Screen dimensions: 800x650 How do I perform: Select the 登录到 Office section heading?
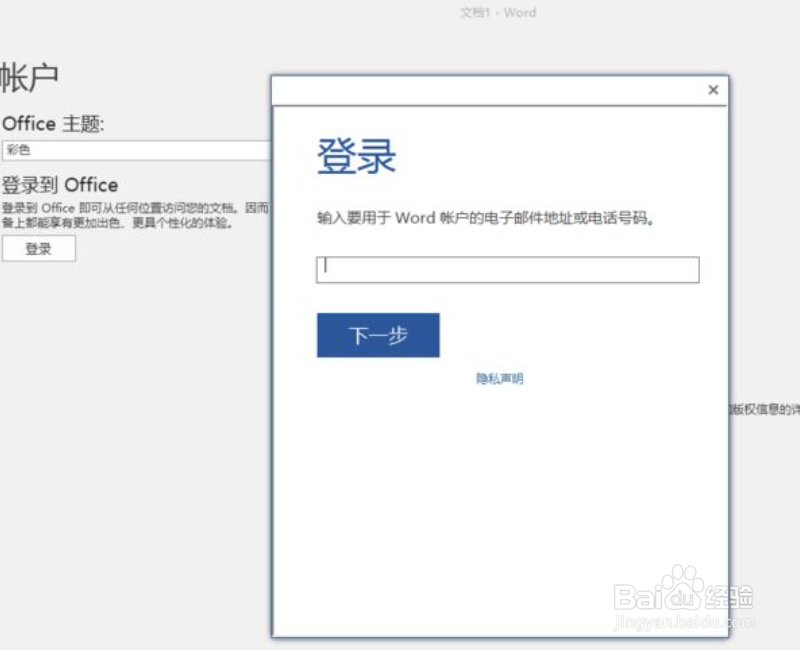click(60, 184)
